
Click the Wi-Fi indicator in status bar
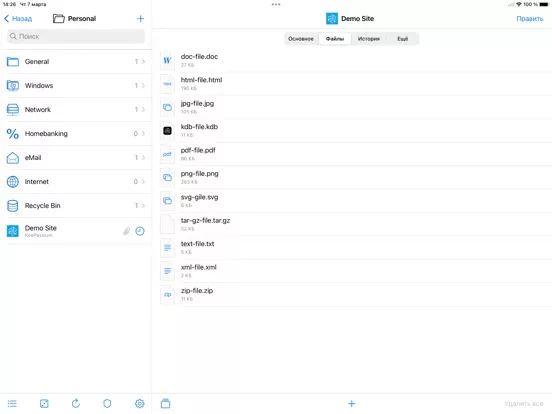click(519, 5)
